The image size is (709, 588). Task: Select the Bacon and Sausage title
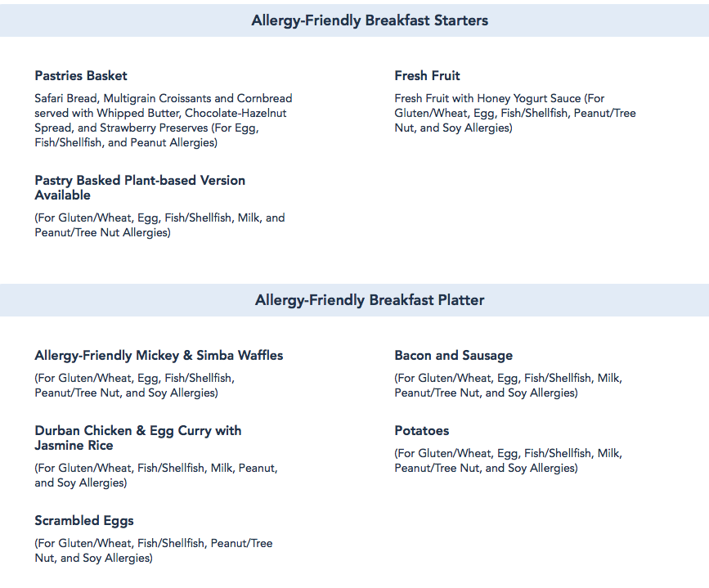(453, 356)
